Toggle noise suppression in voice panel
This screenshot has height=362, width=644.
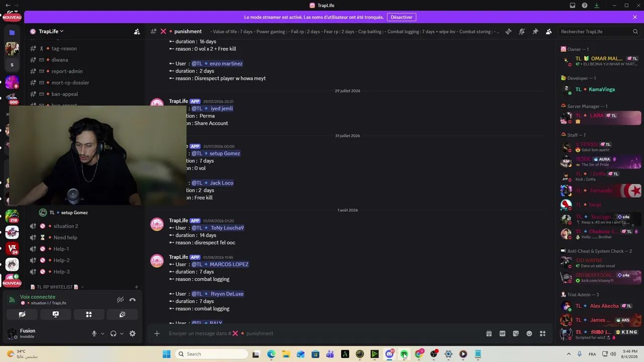[120, 300]
